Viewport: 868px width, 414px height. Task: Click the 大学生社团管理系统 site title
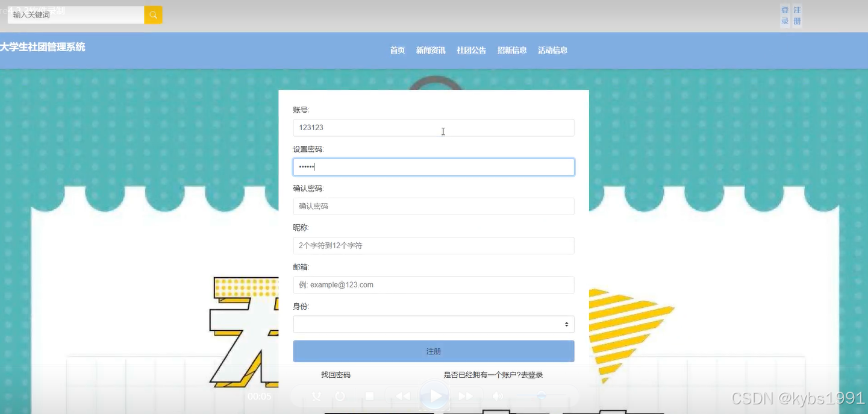point(43,47)
